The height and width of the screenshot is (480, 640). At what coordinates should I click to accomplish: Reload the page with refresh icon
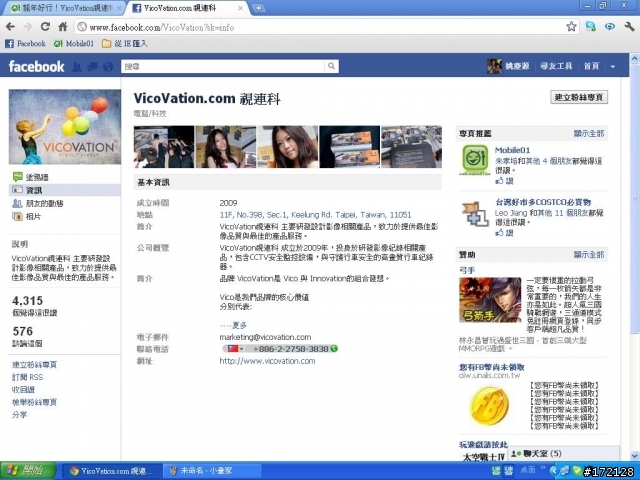click(x=45, y=27)
